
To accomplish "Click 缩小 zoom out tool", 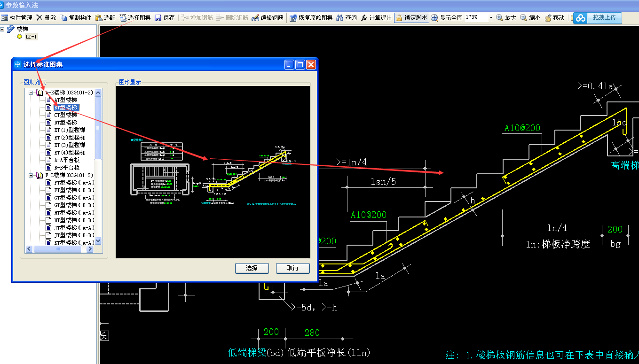I will click(x=530, y=18).
